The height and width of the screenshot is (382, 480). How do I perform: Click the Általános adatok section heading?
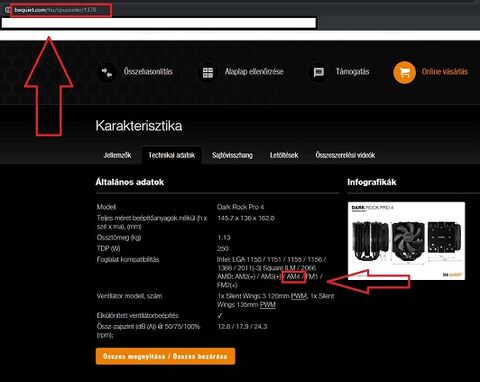click(130, 182)
